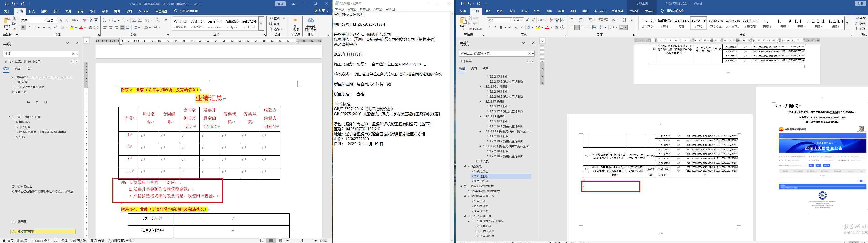The height and width of the screenshot is (243, 868).
Task: Select 2.3 失信扣分 in the right navigation tree
Action: 480,181
